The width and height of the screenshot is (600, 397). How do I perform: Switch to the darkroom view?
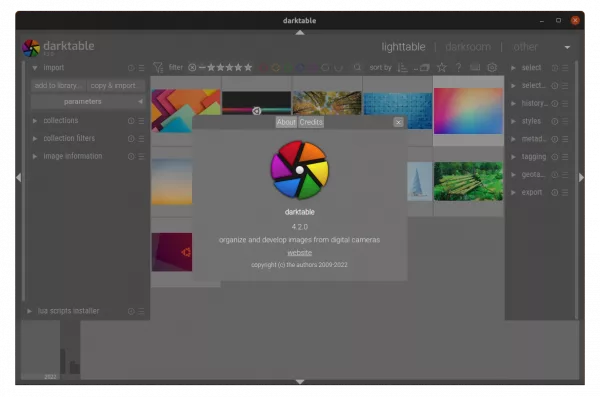tap(468, 47)
